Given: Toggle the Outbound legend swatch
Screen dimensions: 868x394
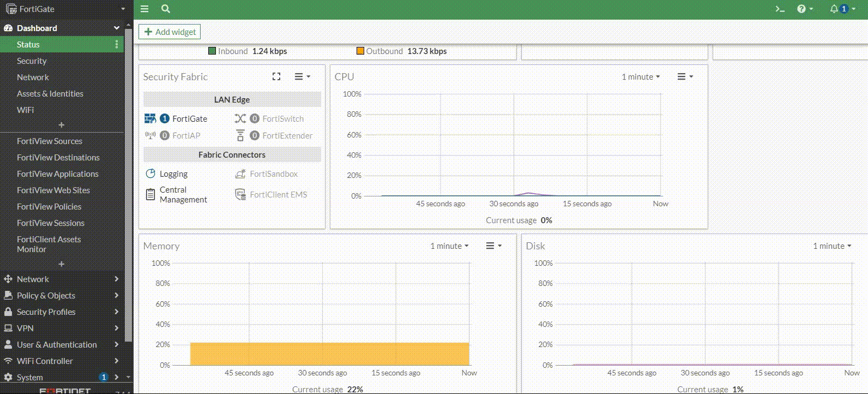Looking at the screenshot, I should coord(360,51).
